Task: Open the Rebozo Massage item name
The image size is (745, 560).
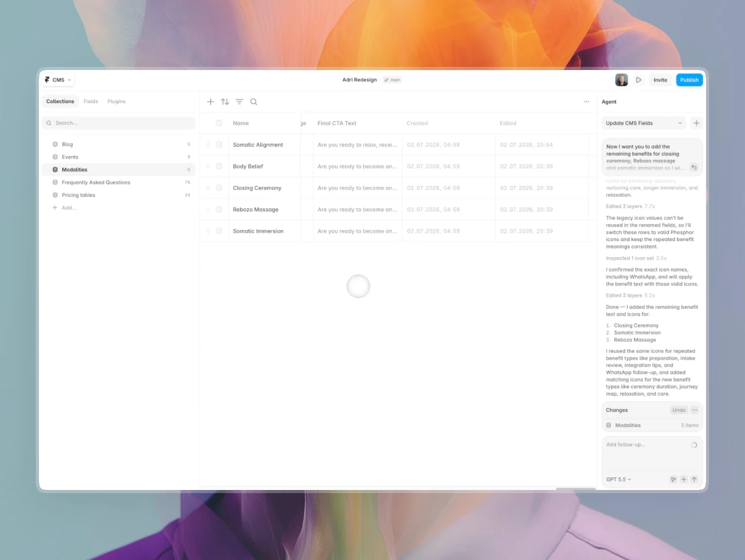Action: tap(256, 209)
